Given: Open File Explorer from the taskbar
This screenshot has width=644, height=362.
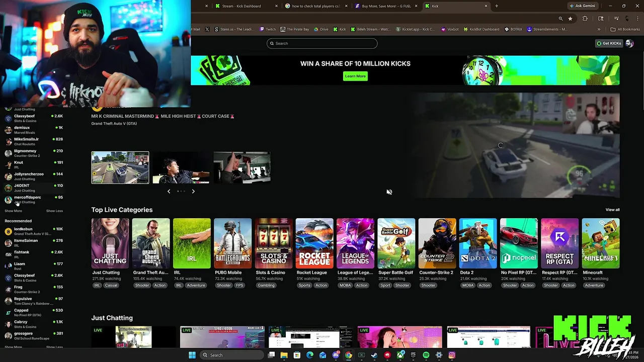Looking at the screenshot, I should [284, 355].
